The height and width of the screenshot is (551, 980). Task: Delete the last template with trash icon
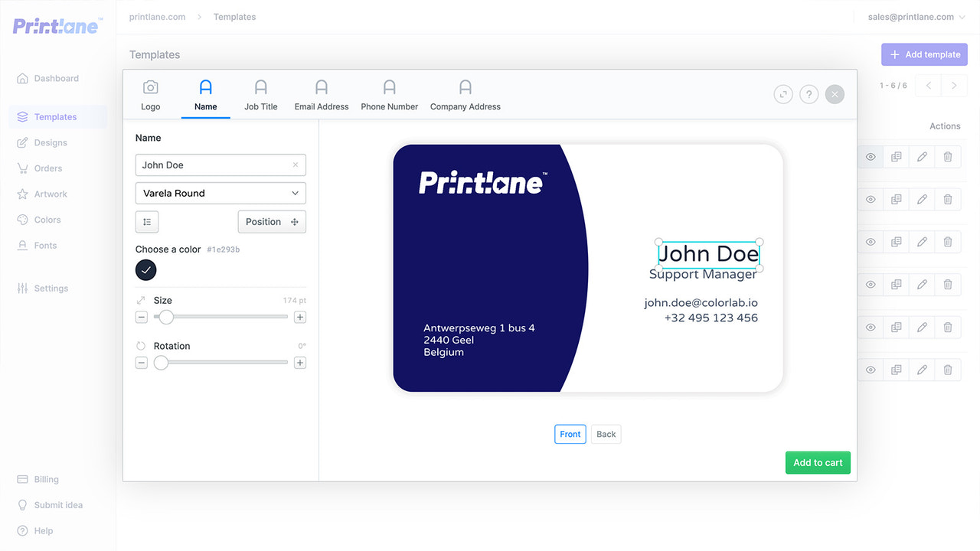click(x=948, y=370)
